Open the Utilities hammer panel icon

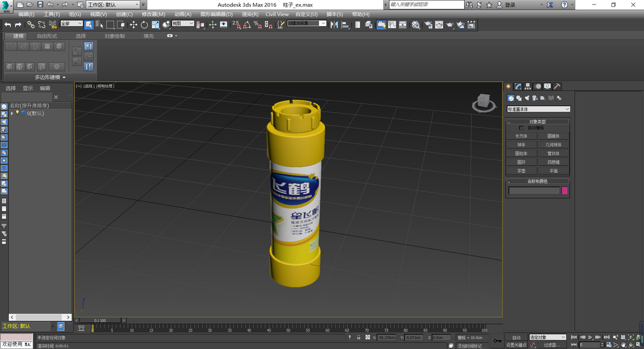click(557, 87)
